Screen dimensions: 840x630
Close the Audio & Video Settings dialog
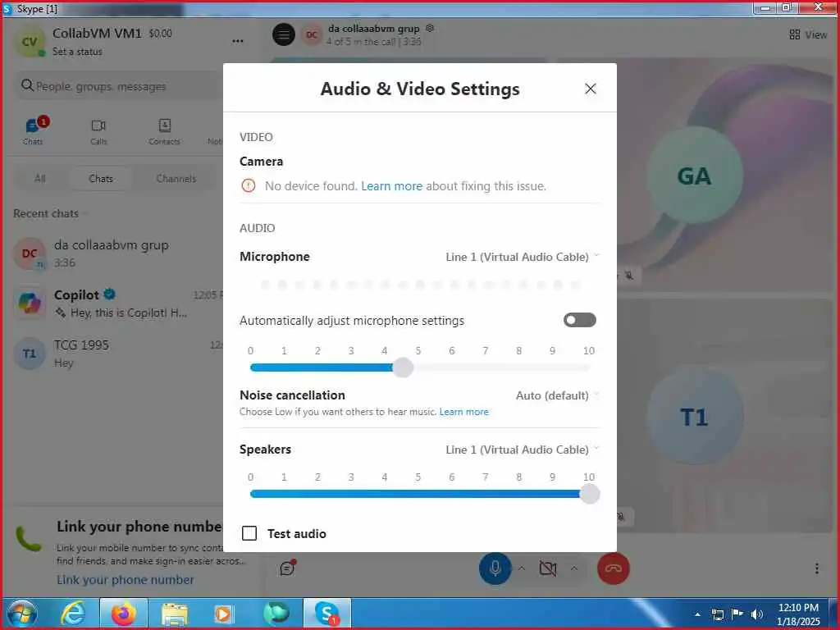pos(591,89)
